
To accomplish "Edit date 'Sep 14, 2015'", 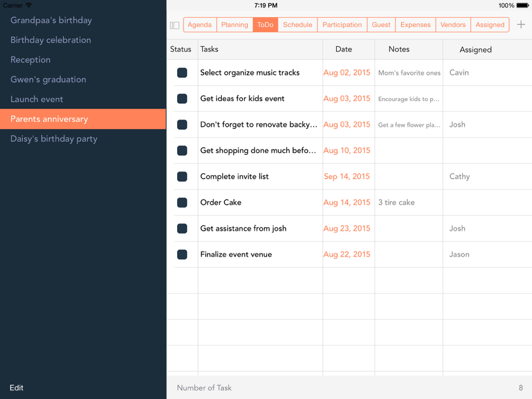I will tap(347, 177).
